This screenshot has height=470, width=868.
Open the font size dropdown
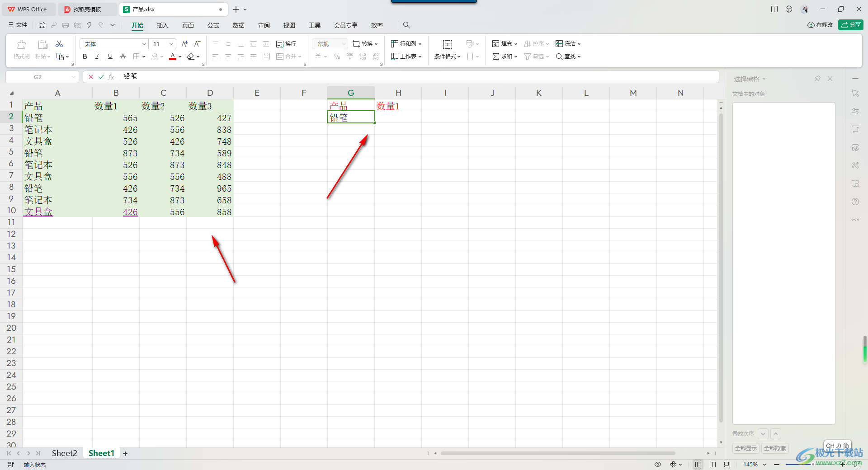pos(171,44)
